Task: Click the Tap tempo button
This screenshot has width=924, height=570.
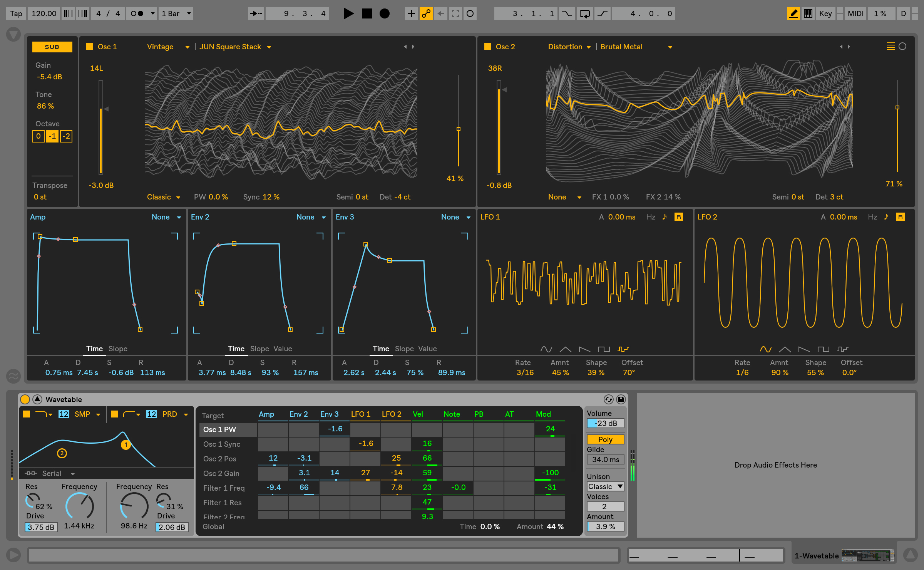Action: 15,13
